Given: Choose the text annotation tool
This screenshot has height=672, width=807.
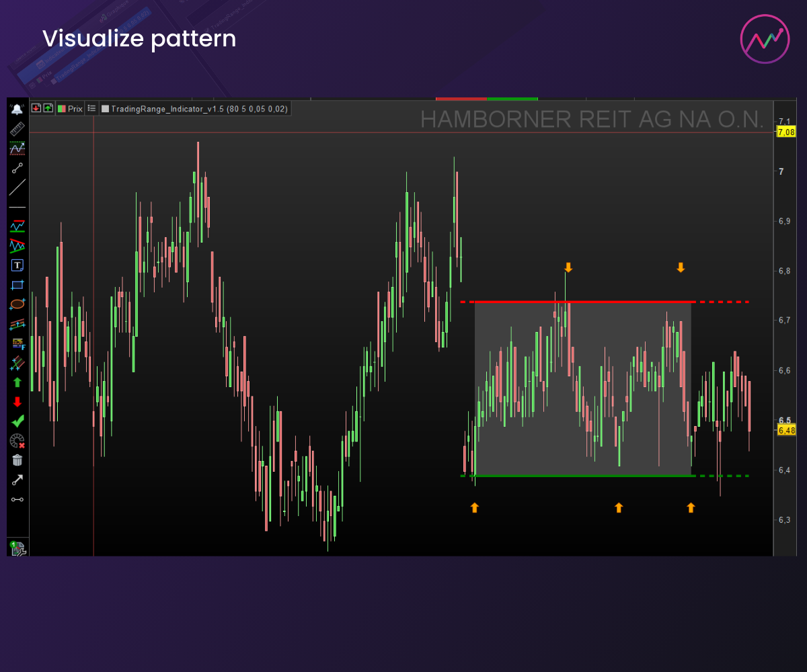Looking at the screenshot, I should click(x=17, y=265).
